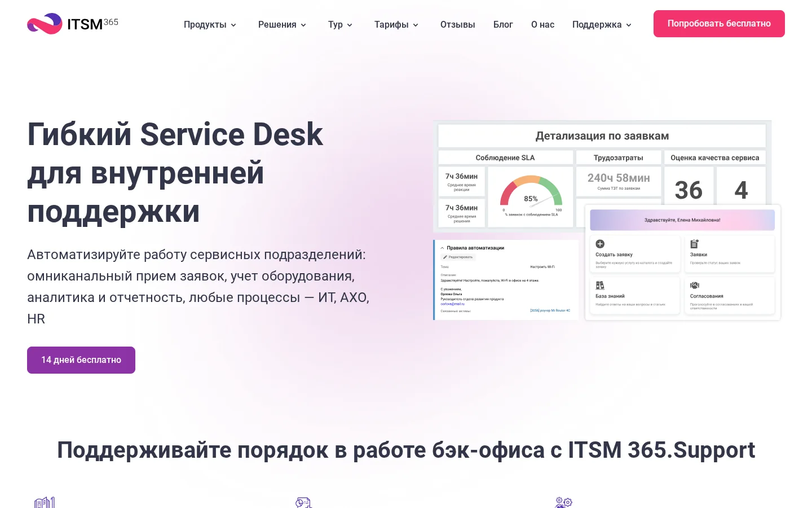
Task: Click the Трудозатраты column header
Action: pyautogui.click(x=619, y=157)
